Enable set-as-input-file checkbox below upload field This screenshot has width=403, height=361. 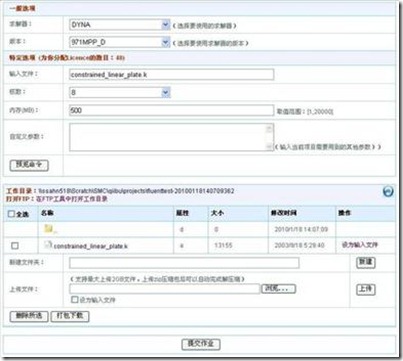75,299
